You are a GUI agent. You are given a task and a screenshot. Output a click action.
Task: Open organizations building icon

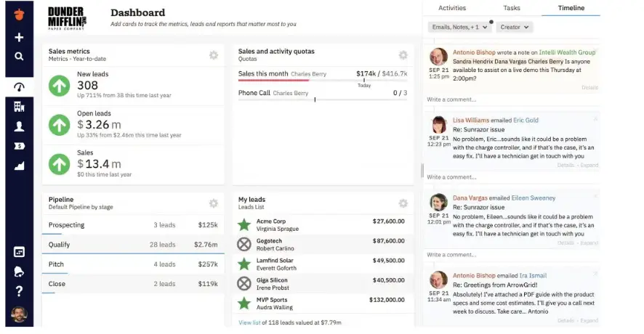(20, 107)
